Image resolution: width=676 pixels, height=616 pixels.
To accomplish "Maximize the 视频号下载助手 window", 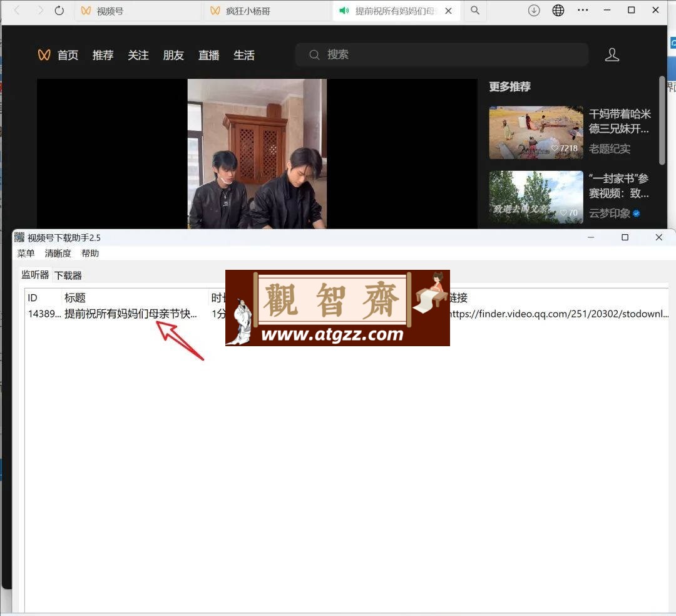I will pyautogui.click(x=625, y=237).
